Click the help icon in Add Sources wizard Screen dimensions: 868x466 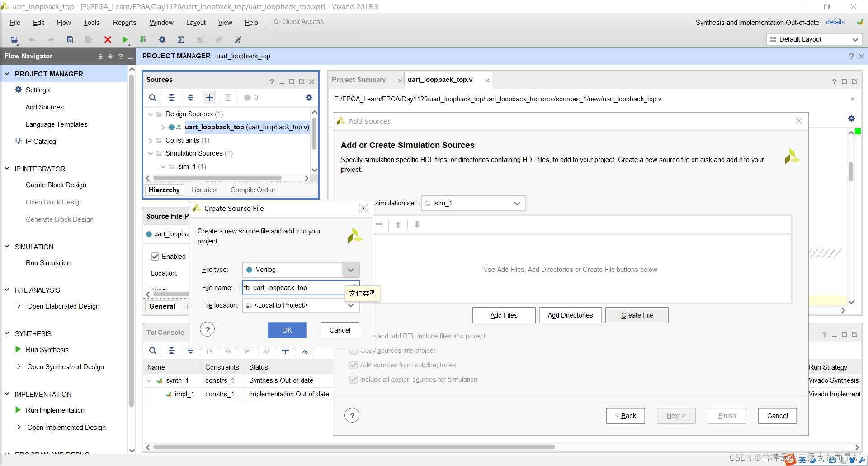(x=352, y=415)
